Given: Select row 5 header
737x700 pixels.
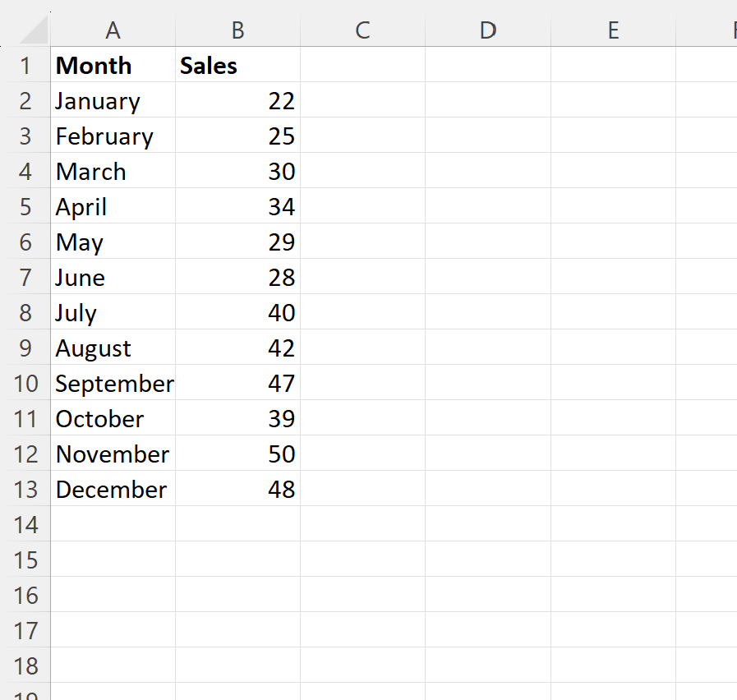Looking at the screenshot, I should coord(25,206).
